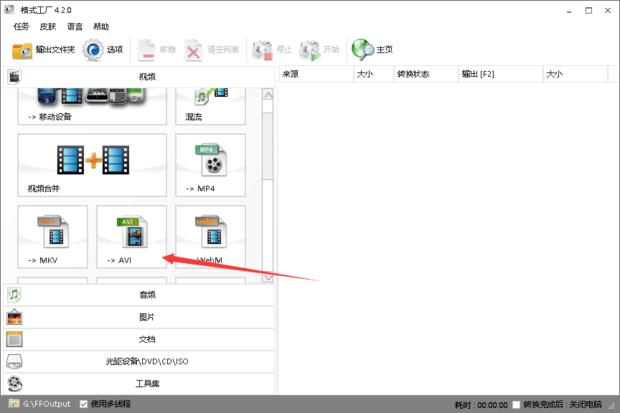Go to the 主页 homepage
The width and height of the screenshot is (620, 413).
tap(373, 49)
